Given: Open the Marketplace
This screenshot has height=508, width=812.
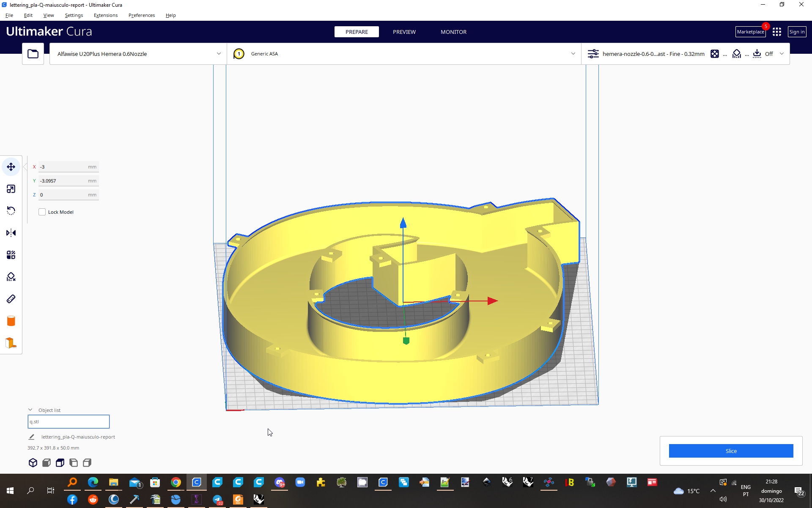Looking at the screenshot, I should 750,31.
